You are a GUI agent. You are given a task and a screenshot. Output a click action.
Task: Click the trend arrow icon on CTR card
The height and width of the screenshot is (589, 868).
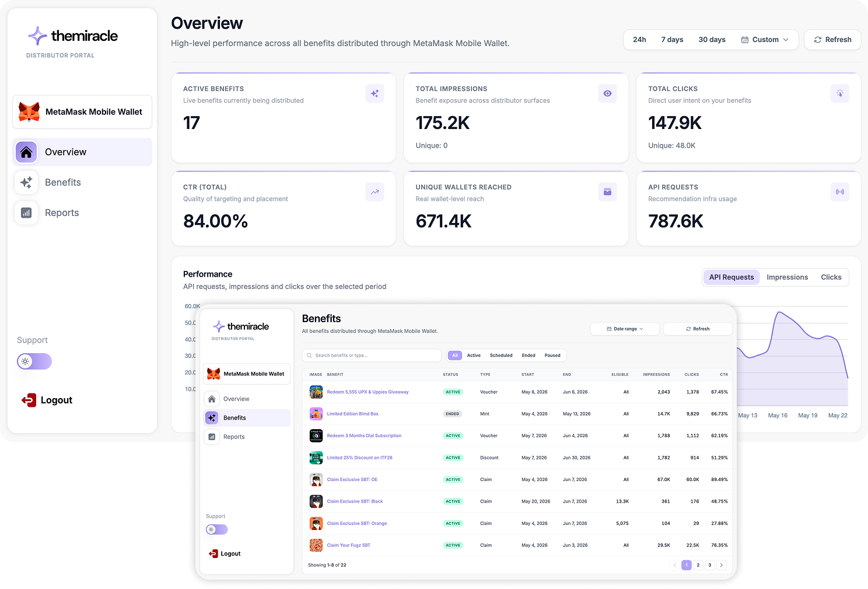point(374,191)
